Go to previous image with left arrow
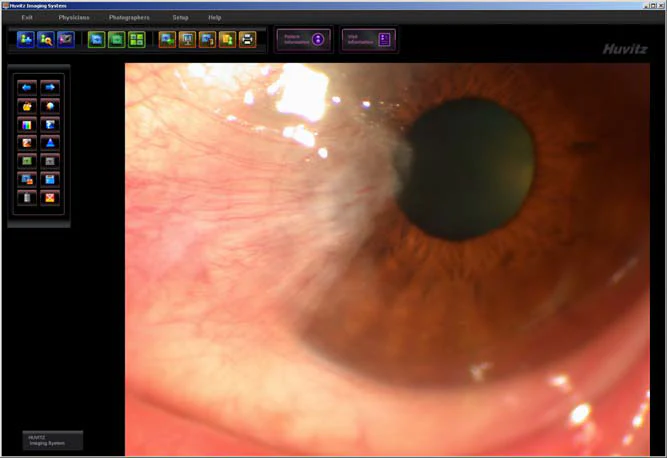Screen dimensions: 667x458 pyautogui.click(x=27, y=88)
